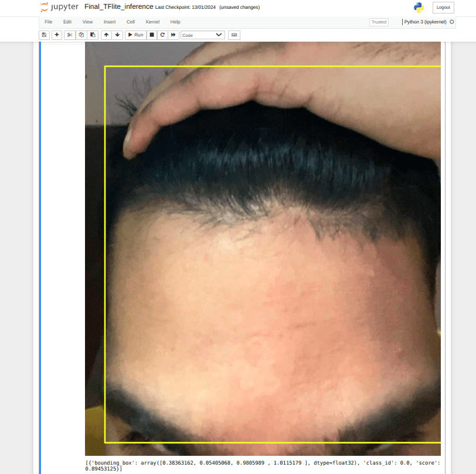Rename notebook via Final_TFlite_inference title
The height and width of the screenshot is (474, 476).
coord(119,7)
